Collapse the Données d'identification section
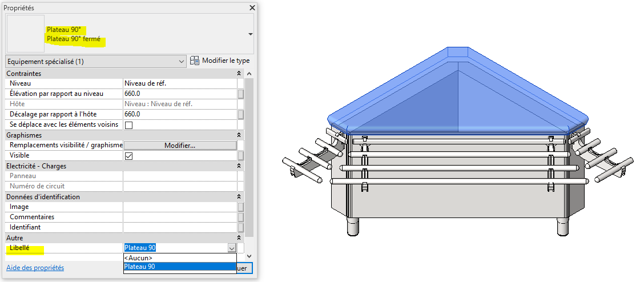This screenshot has height=282, width=644. pos(239,197)
